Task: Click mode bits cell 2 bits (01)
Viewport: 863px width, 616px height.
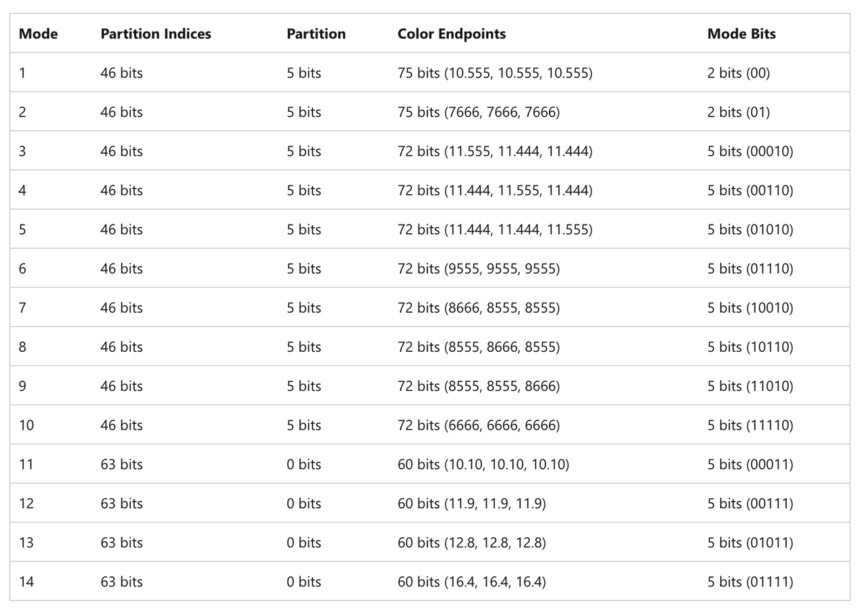Action: point(738,112)
